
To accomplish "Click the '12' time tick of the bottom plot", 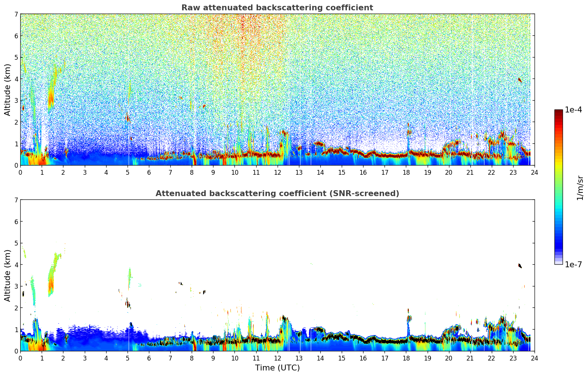I will coord(277,358).
